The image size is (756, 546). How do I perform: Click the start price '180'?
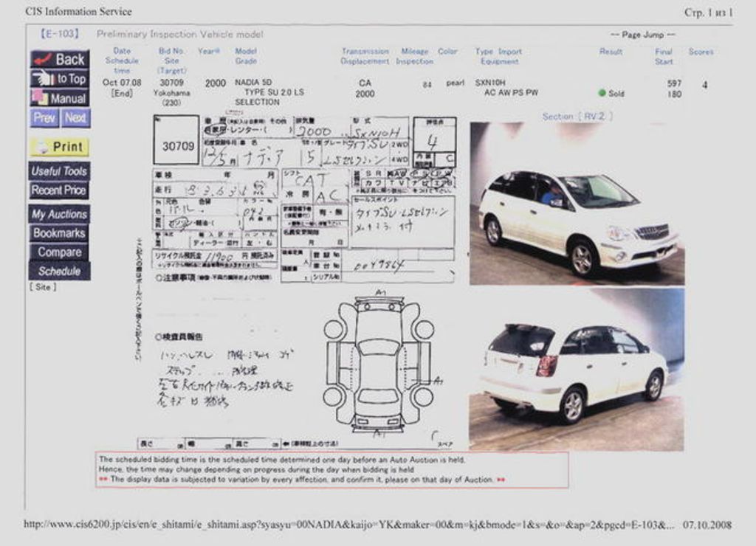(675, 94)
